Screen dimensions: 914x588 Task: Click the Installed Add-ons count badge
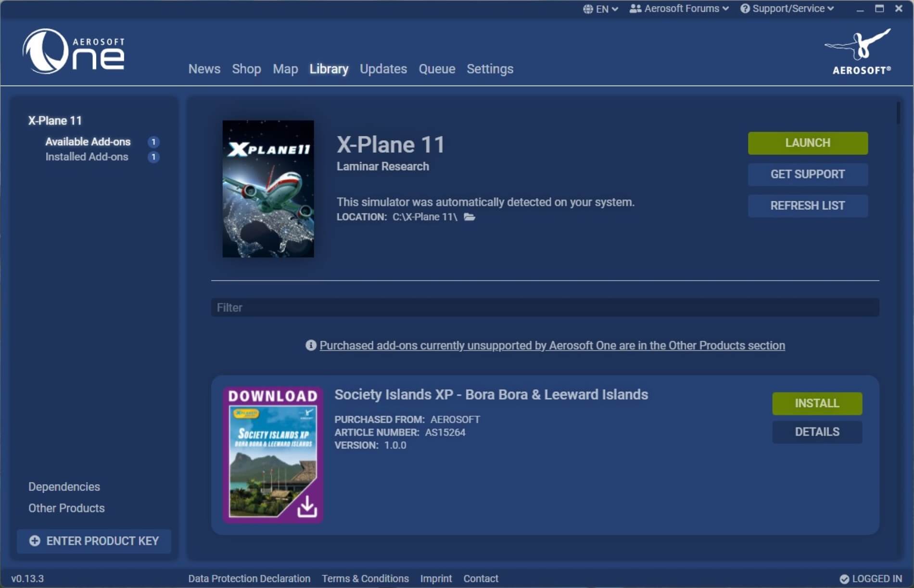pos(153,157)
